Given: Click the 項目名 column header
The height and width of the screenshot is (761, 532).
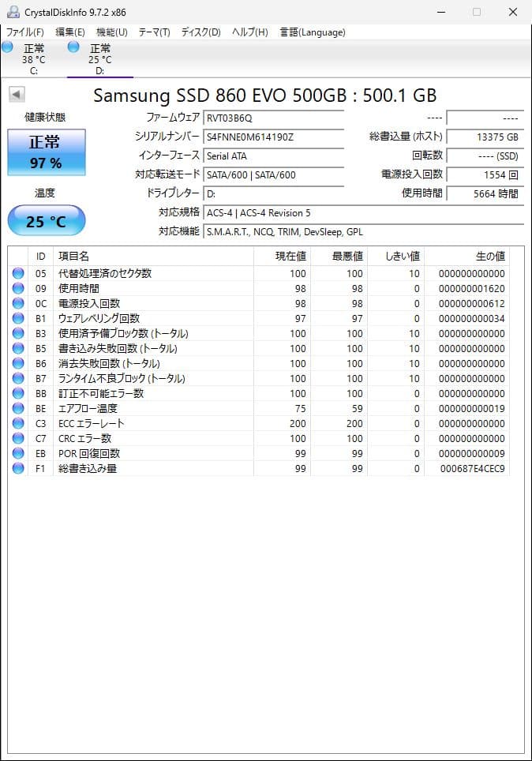Looking at the screenshot, I should click(x=153, y=257).
